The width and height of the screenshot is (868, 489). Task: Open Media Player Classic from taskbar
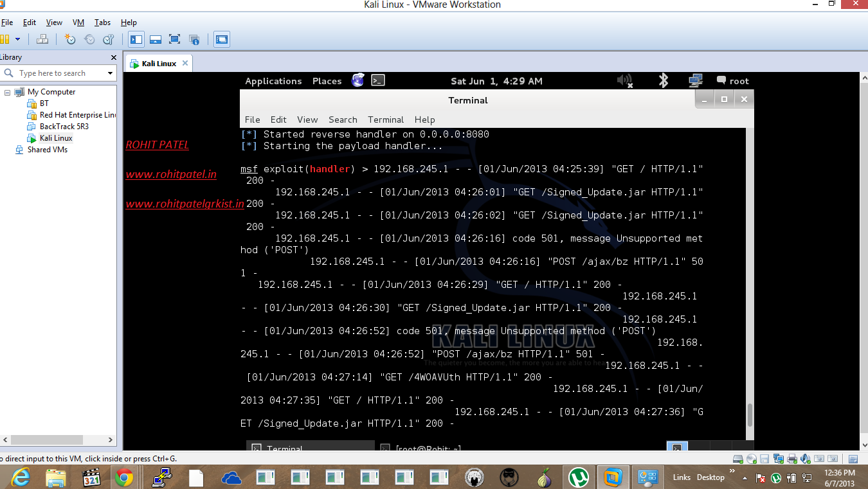92,477
